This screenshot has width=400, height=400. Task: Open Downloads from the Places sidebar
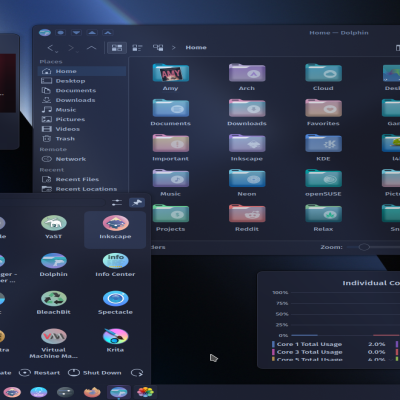(x=82, y=100)
